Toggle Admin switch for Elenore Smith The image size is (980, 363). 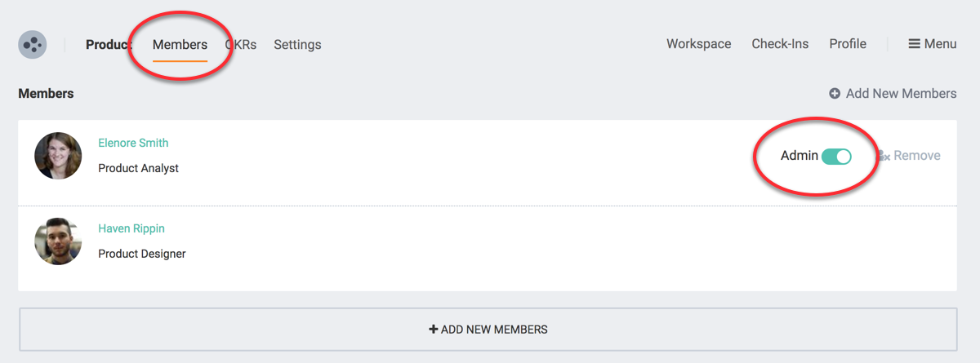(x=836, y=156)
